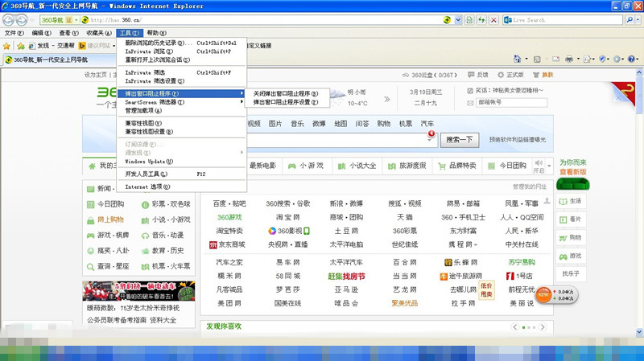Open the 收藏夹 menu
The width and height of the screenshot is (644, 361).
pos(99,33)
